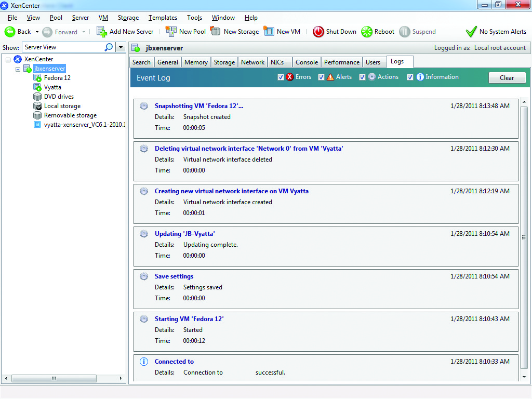Image resolution: width=532 pixels, height=399 pixels.
Task: Click the magnifier icon in the Show field
Action: click(109, 47)
